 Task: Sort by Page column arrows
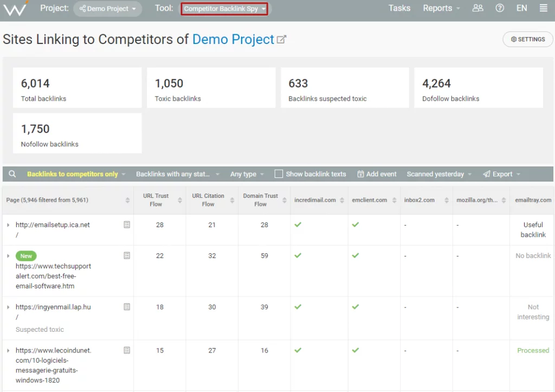(x=127, y=200)
